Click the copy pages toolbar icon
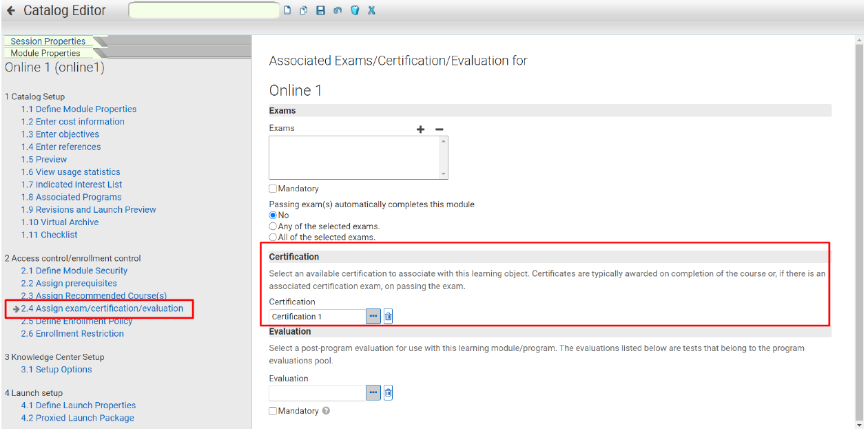The width and height of the screenshot is (868, 433). (303, 10)
